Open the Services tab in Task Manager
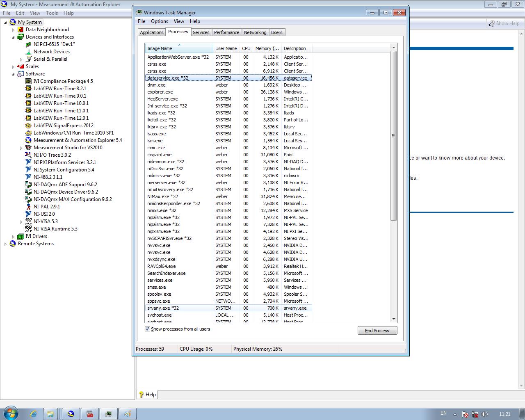The image size is (525, 420). [x=201, y=32]
